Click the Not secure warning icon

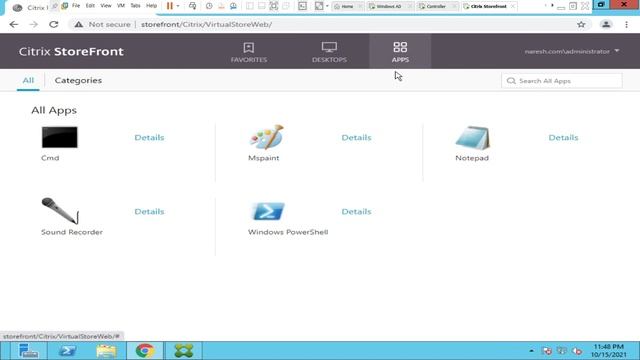click(x=78, y=24)
